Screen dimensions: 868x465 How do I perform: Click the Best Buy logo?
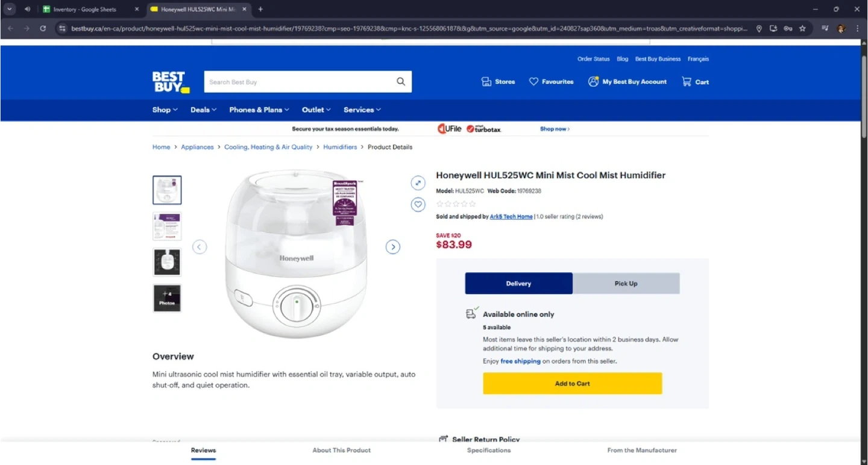coord(171,82)
